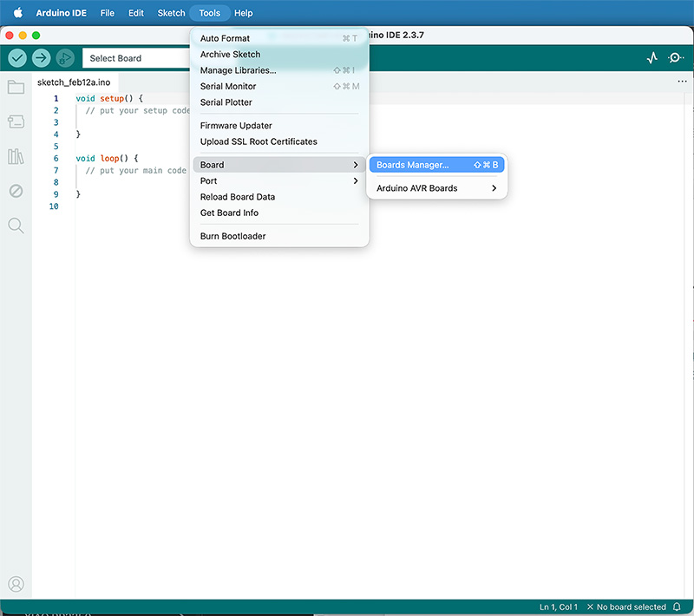Click the 'void setup() {' code line

[x=109, y=98]
